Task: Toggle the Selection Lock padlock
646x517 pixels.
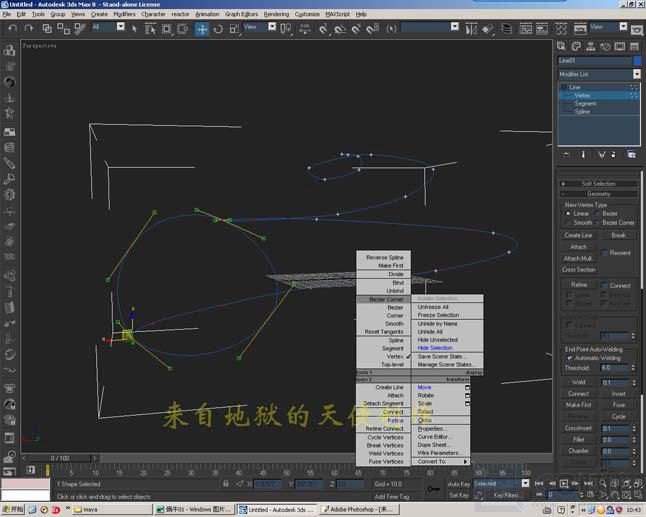Action: (x=226, y=484)
